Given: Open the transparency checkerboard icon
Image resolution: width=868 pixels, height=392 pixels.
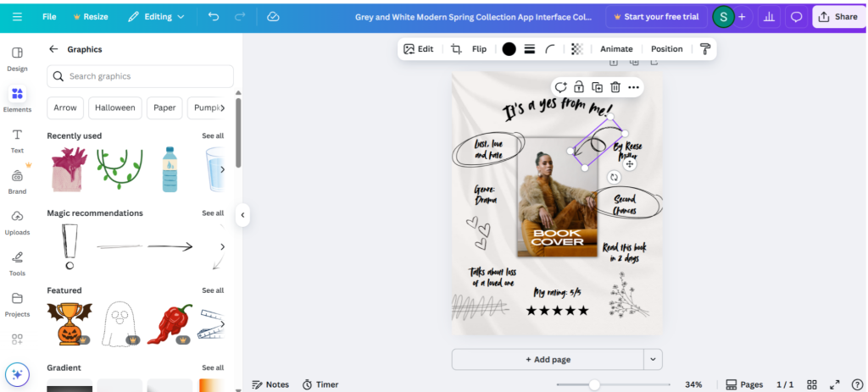Looking at the screenshot, I should pyautogui.click(x=576, y=49).
